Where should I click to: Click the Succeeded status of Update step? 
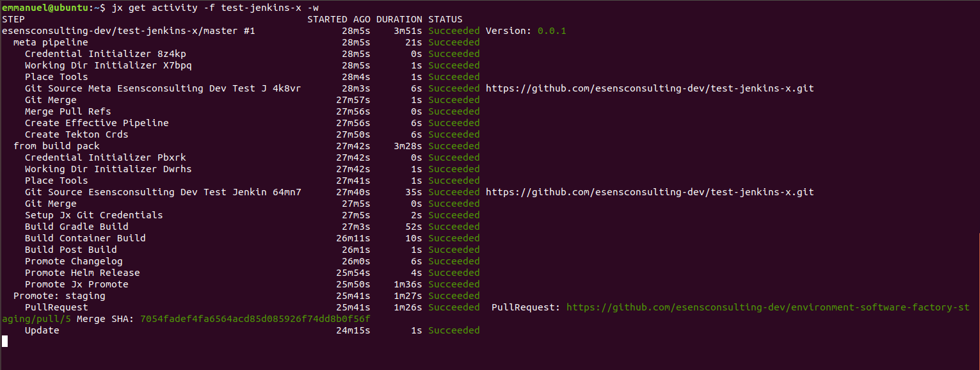coord(454,330)
